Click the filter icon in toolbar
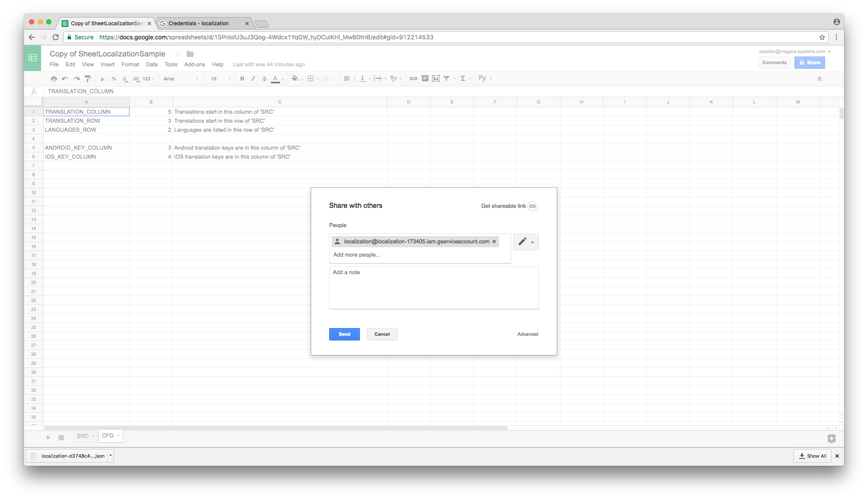The width and height of the screenshot is (868, 500). 446,79
